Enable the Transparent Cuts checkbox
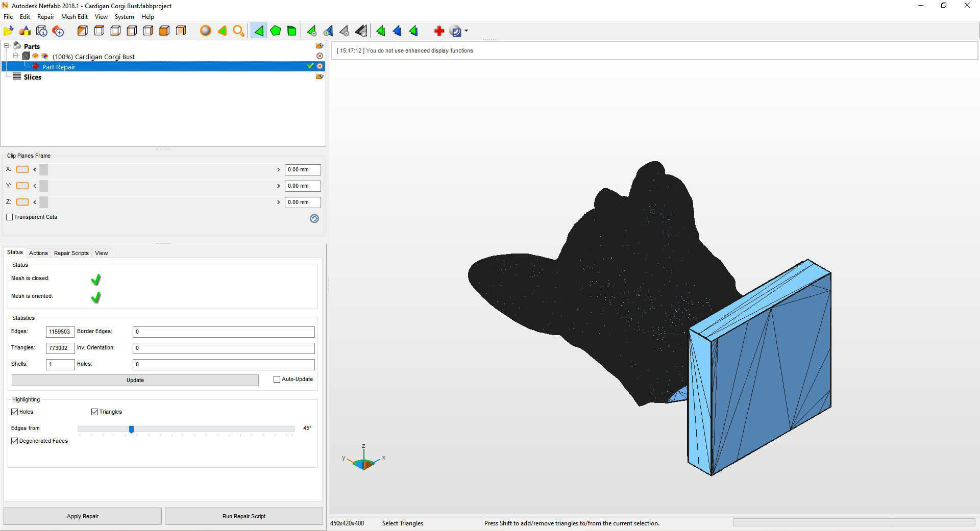 (x=10, y=217)
